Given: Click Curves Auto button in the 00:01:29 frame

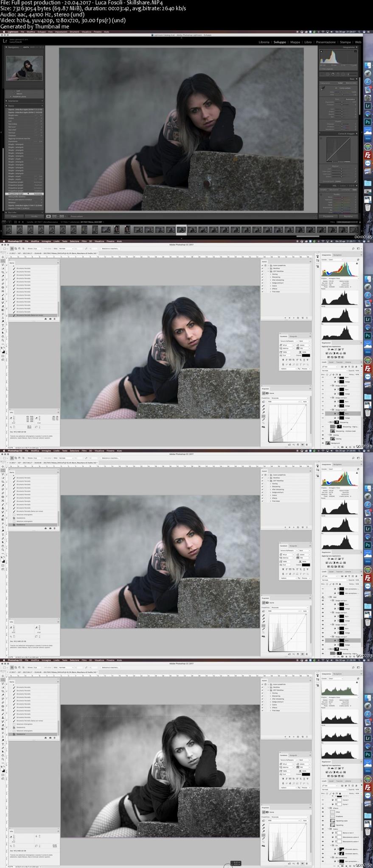Looking at the screenshot, I should point(305,401).
